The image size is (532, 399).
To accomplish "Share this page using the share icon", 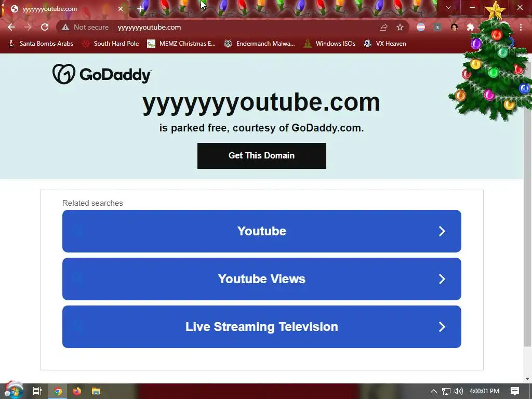I will pyautogui.click(x=383, y=27).
